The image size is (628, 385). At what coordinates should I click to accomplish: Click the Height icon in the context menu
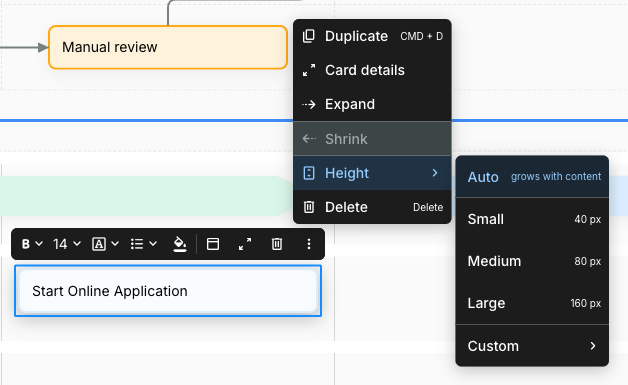click(x=309, y=173)
